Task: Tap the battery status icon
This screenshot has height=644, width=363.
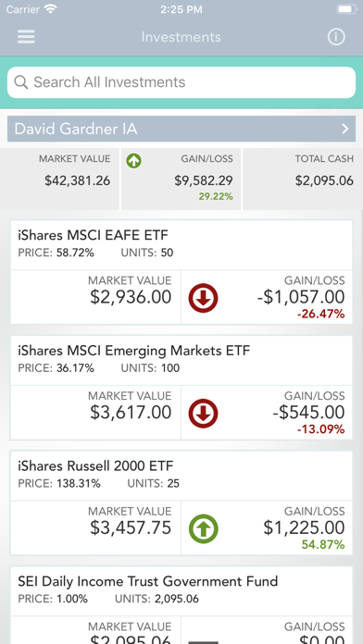Action: [346, 9]
